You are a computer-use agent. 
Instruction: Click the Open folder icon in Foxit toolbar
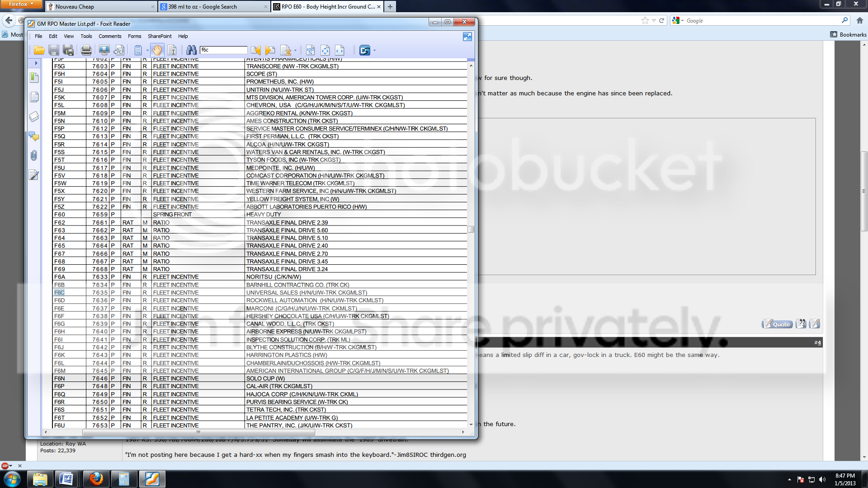coord(39,50)
